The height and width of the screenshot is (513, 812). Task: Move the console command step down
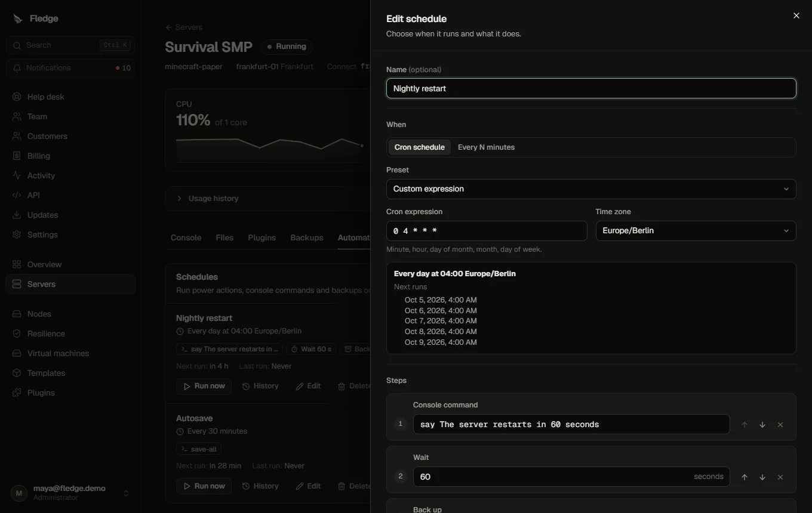pos(762,425)
